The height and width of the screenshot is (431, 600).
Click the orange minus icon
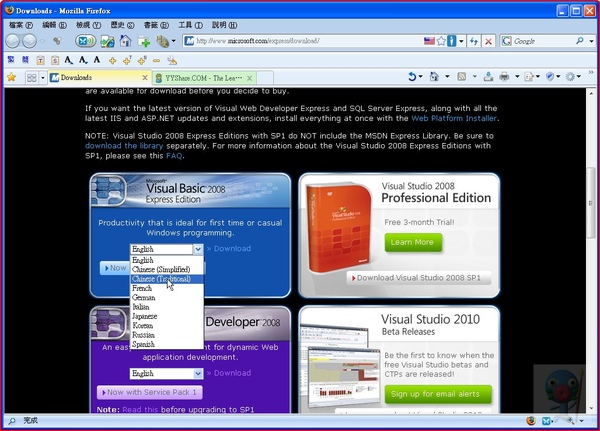coord(156,60)
